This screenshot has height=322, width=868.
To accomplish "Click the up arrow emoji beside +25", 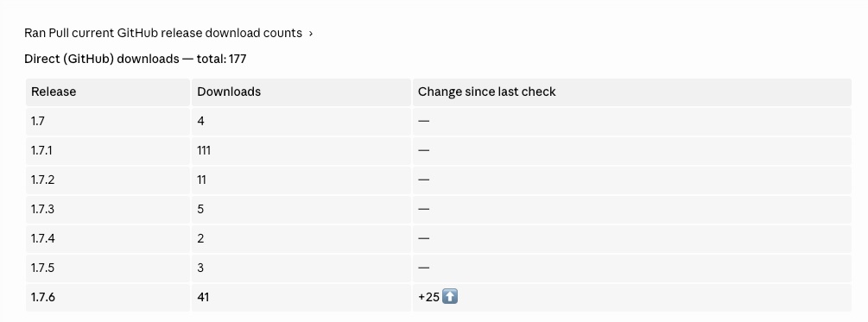I will pyautogui.click(x=450, y=297).
